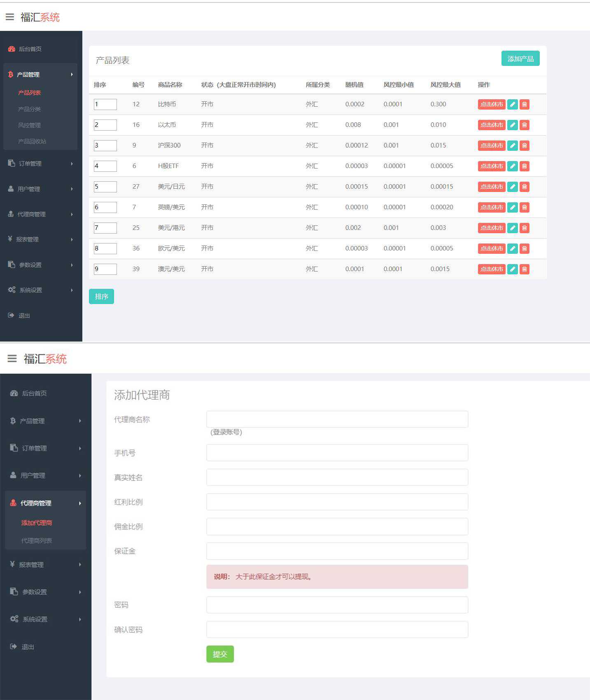Click the 添加产品 button
This screenshot has height=700, width=590.
pyautogui.click(x=520, y=59)
